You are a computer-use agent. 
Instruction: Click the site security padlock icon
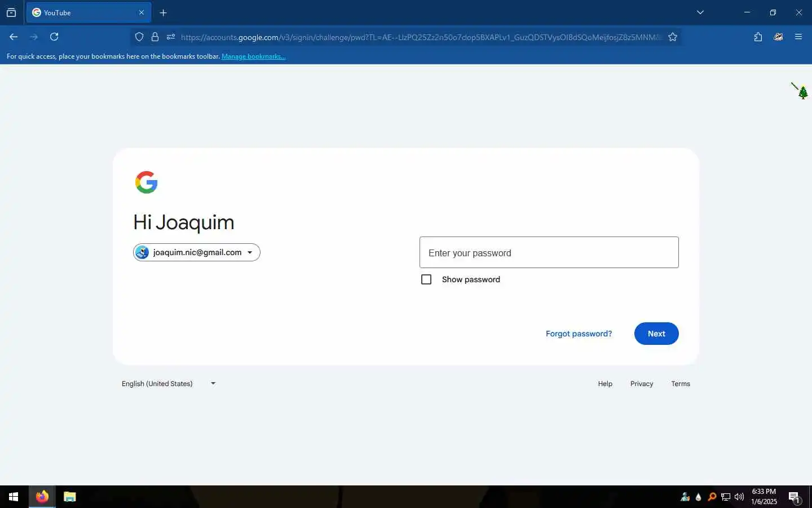click(155, 37)
